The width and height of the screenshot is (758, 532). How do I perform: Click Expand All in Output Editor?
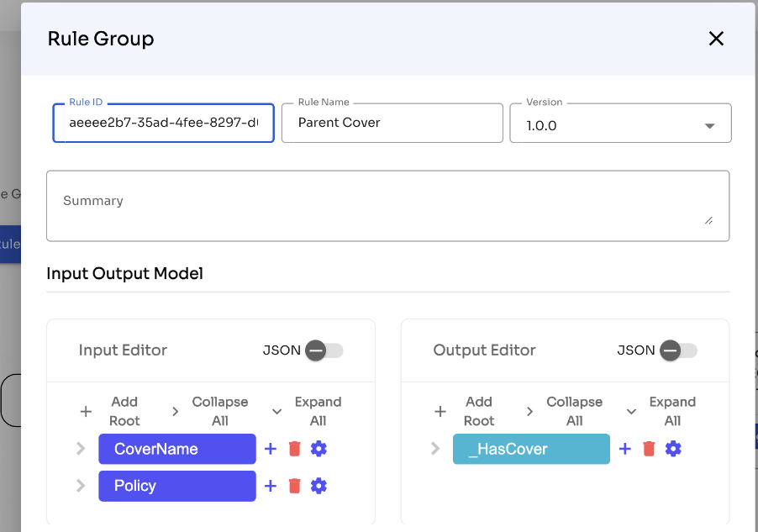pos(661,411)
